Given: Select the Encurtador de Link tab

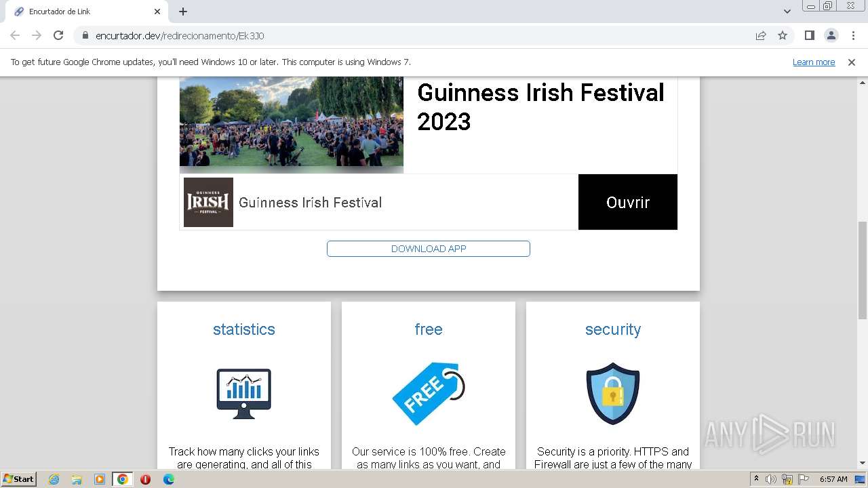Looking at the screenshot, I should (x=87, y=12).
